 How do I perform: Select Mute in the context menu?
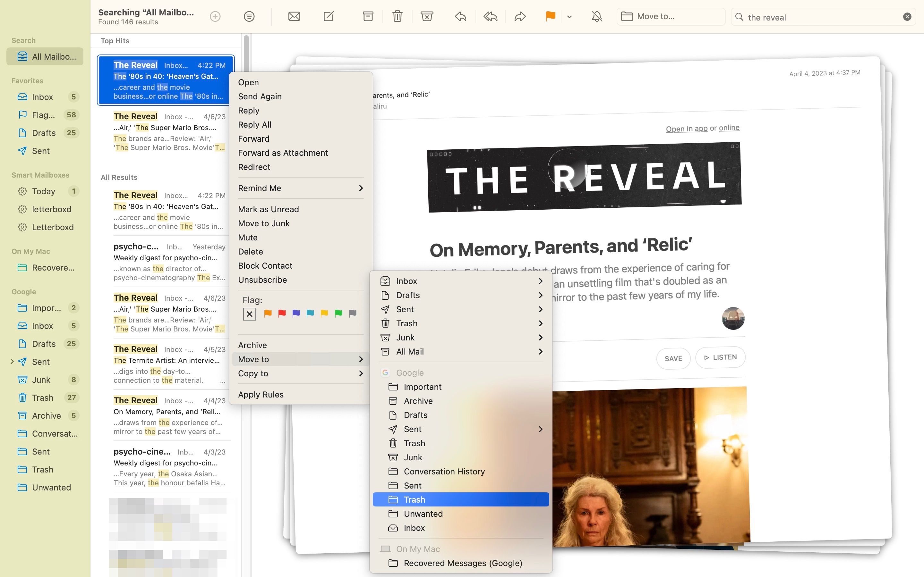pyautogui.click(x=247, y=237)
